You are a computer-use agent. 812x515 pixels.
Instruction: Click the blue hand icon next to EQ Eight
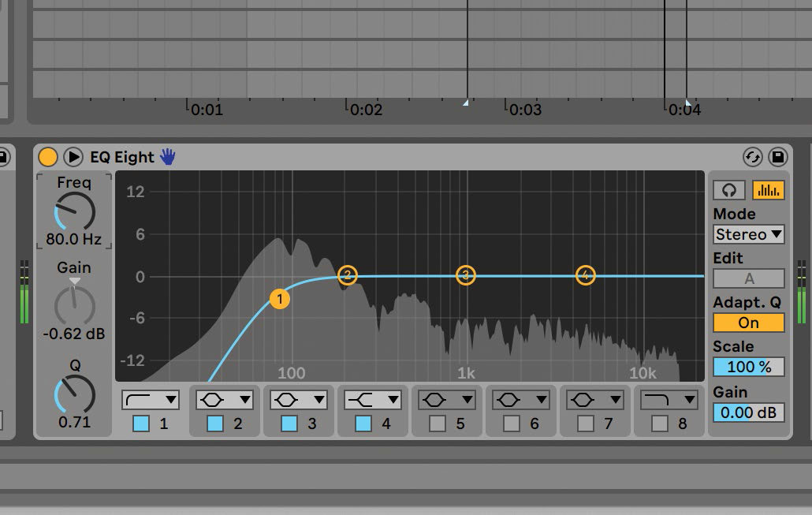coord(167,156)
